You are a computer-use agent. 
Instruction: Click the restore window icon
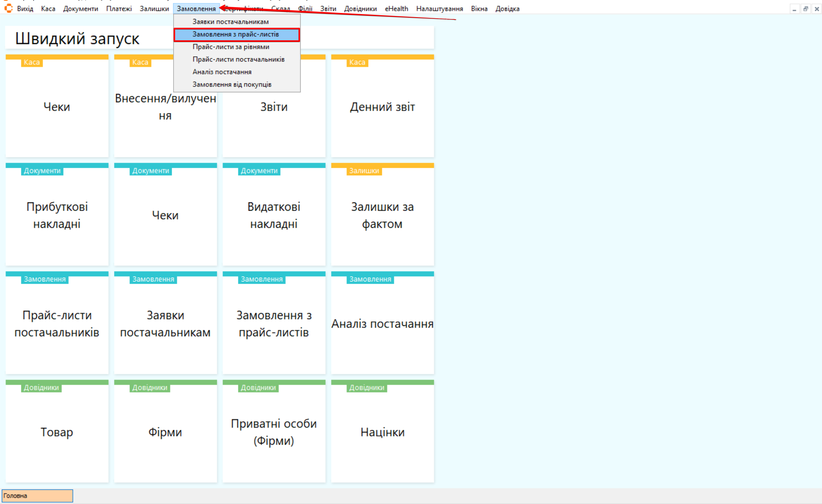tap(806, 9)
